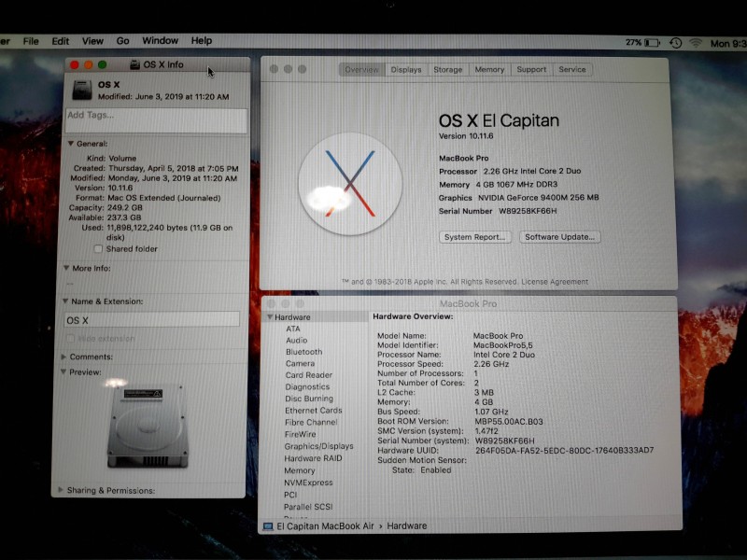747x560 pixels.
Task: Collapse the Hardware tree category
Action: (x=270, y=316)
